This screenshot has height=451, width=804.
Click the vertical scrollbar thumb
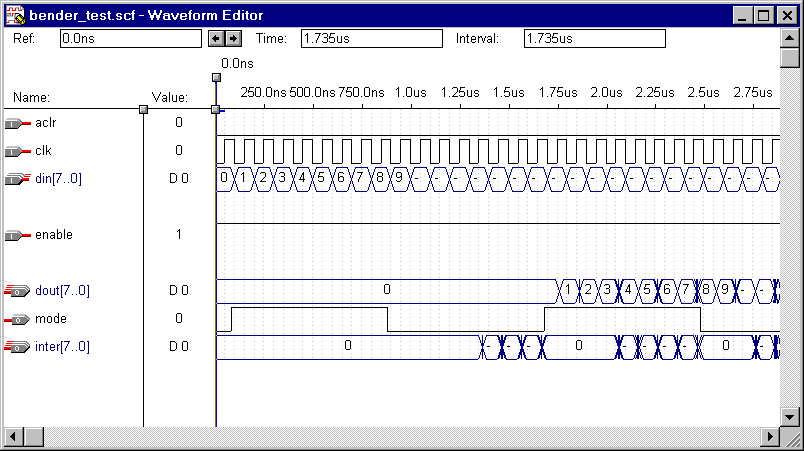click(790, 57)
